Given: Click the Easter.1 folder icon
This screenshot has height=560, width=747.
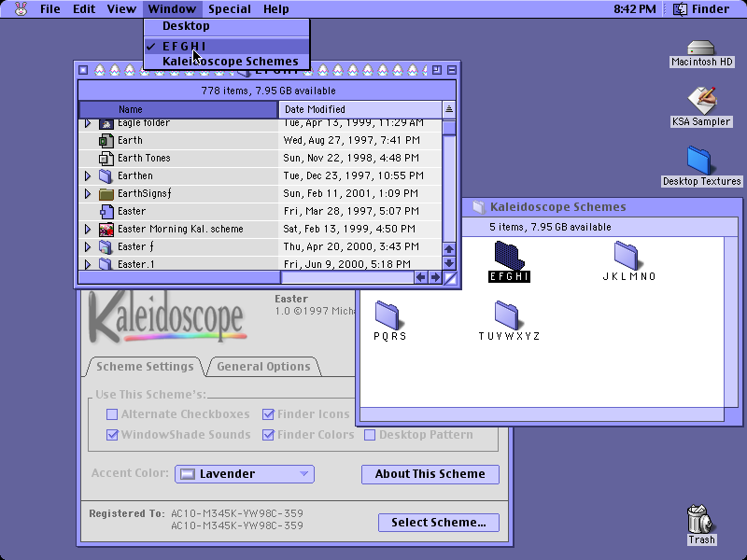Looking at the screenshot, I should tap(106, 264).
